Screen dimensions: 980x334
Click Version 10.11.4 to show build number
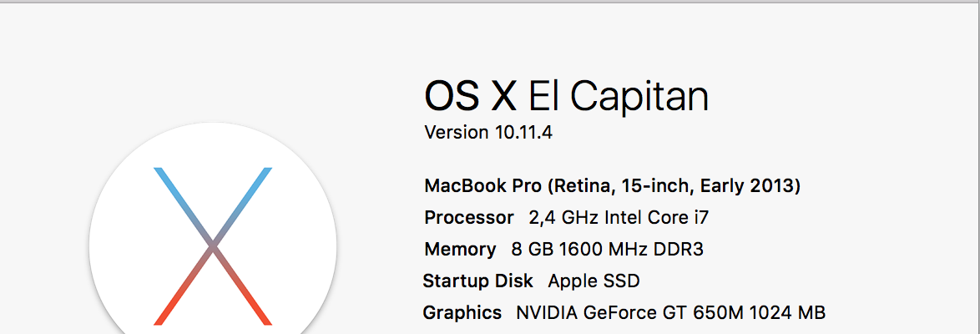click(488, 133)
